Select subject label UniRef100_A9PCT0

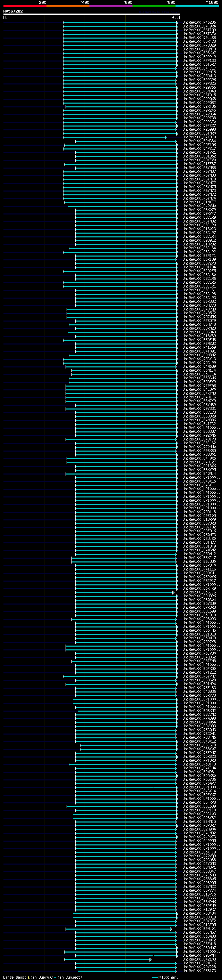pos(199,122)
